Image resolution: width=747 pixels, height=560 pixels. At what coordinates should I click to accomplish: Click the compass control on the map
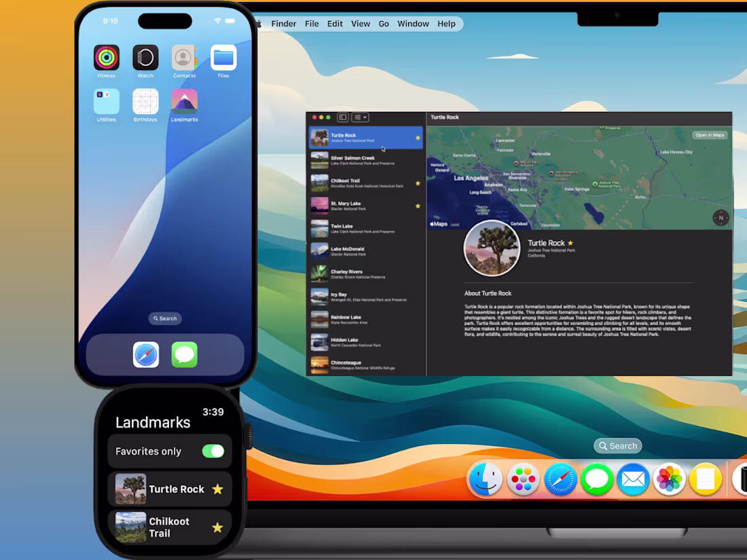pos(720,218)
